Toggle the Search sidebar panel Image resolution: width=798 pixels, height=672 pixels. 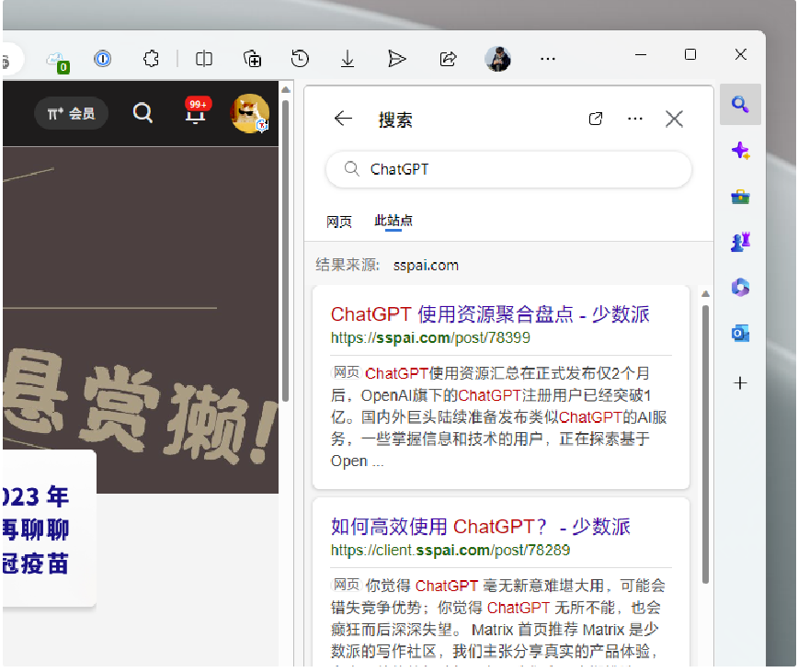tap(740, 104)
